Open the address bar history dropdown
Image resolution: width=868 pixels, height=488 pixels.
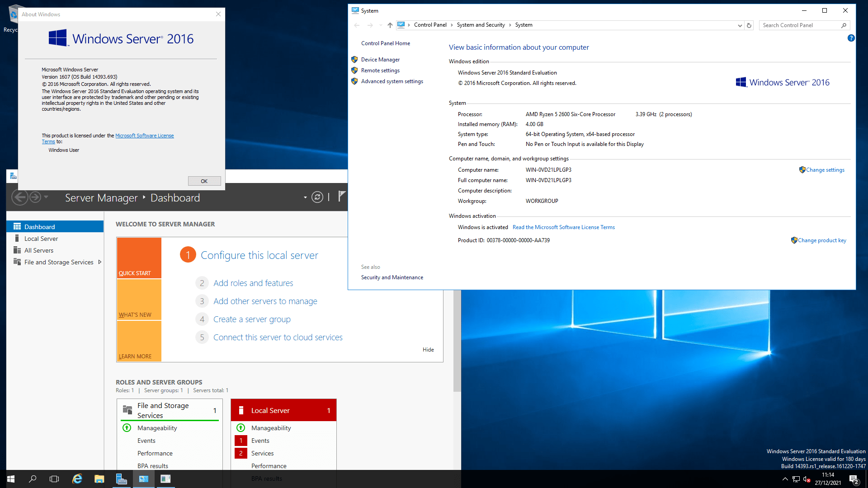(740, 25)
